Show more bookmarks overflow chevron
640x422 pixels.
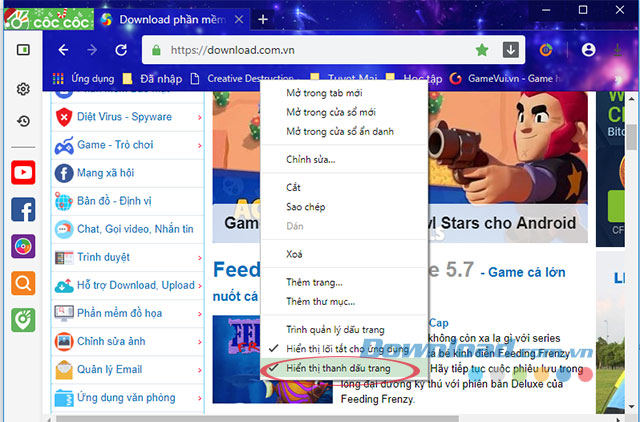(619, 78)
